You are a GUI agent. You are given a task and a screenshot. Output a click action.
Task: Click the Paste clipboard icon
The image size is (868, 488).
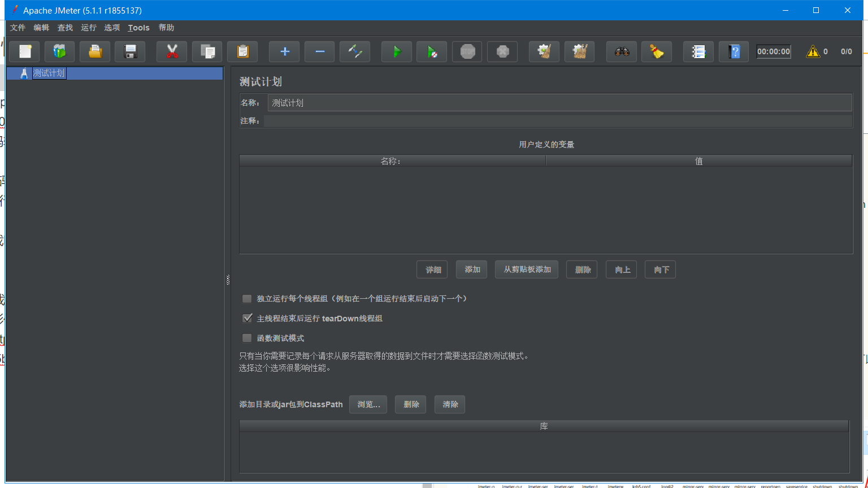click(x=242, y=51)
